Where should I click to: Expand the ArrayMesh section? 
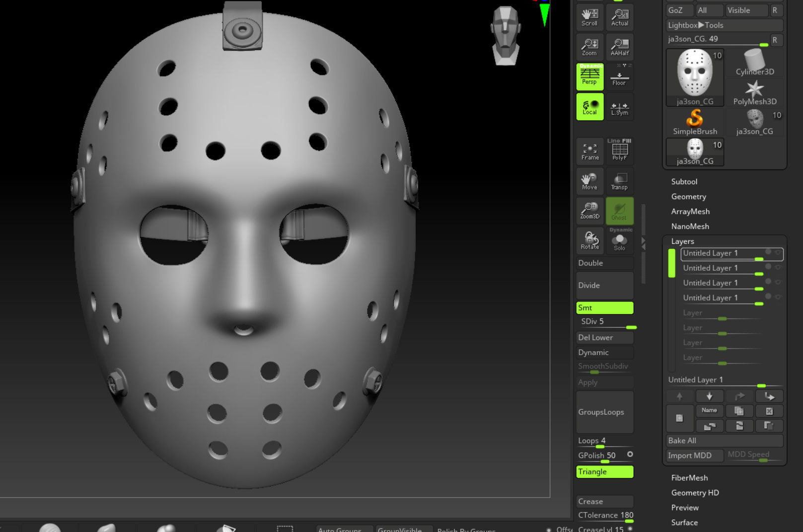690,212
